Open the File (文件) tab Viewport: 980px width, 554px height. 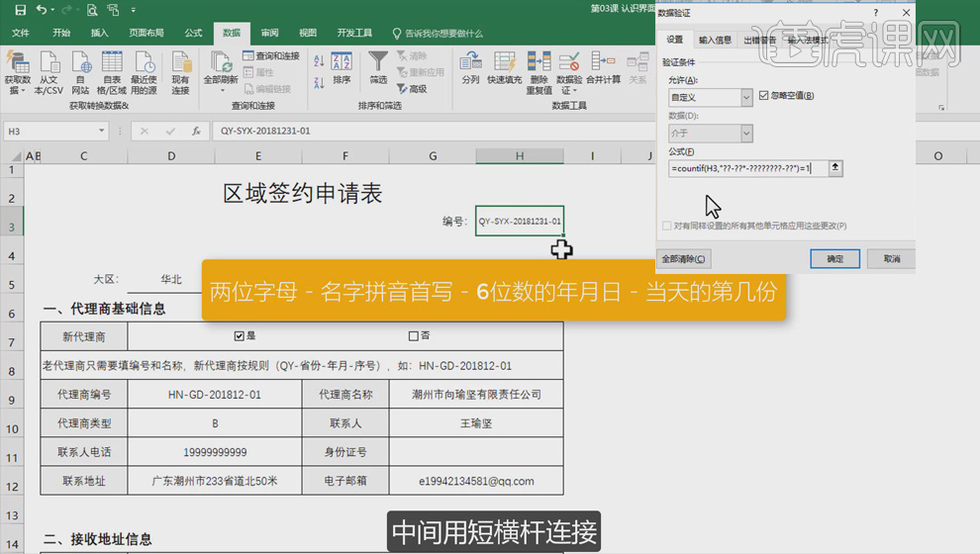[21, 33]
